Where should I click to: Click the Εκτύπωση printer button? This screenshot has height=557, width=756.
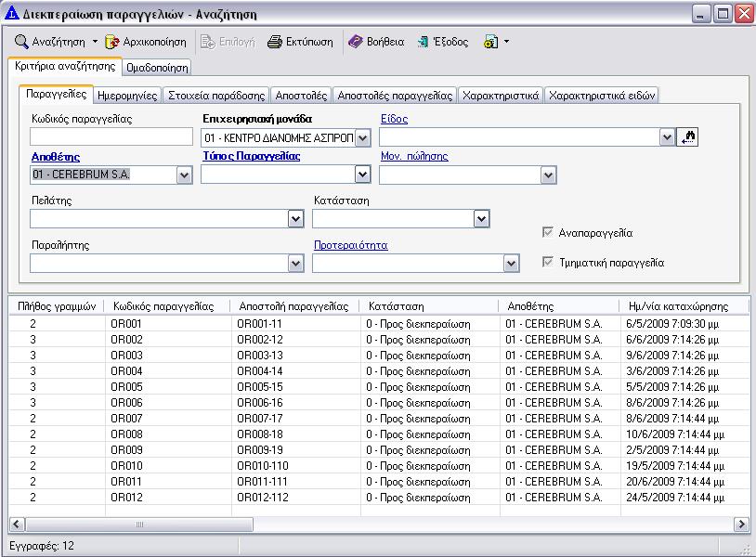300,42
